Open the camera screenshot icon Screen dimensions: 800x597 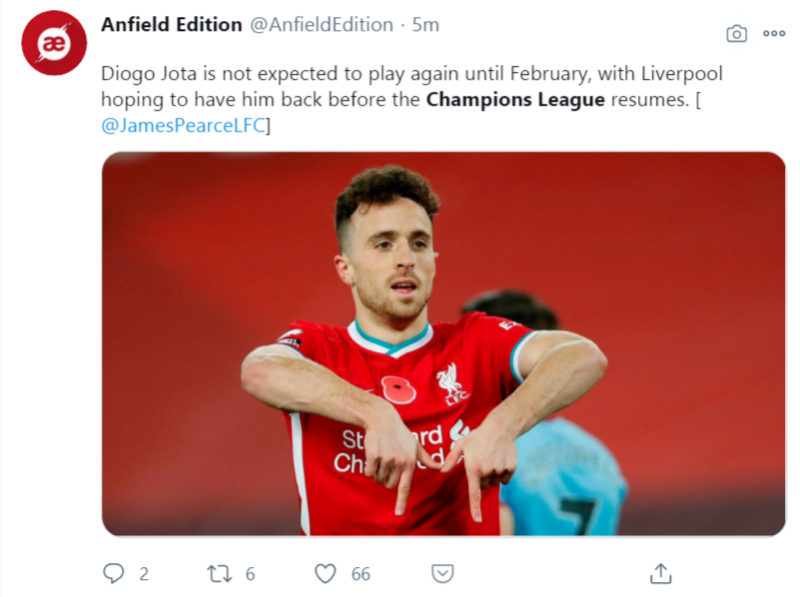tap(736, 34)
